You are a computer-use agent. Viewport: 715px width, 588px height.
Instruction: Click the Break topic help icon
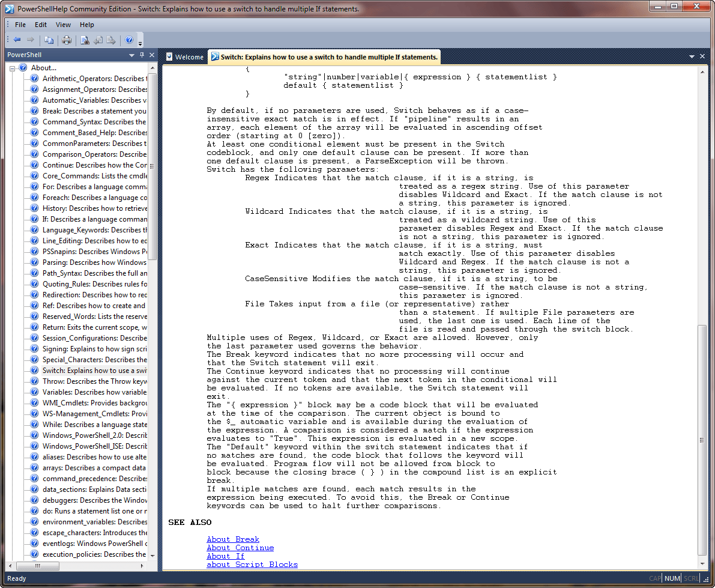click(34, 111)
